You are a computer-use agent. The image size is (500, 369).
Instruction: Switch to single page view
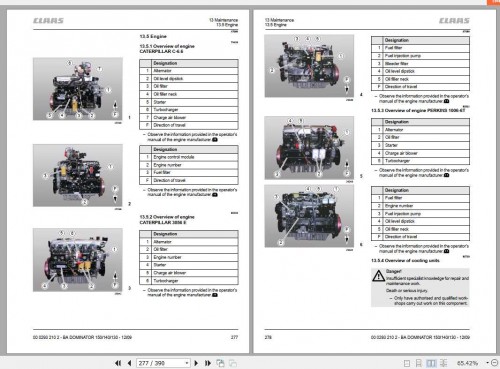coord(407,363)
